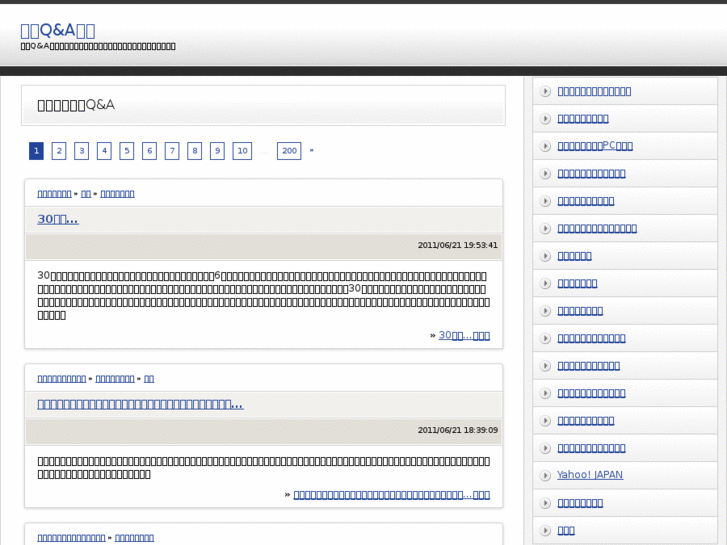Open the Q&A site title link in header
This screenshot has width=727, height=545.
point(58,31)
